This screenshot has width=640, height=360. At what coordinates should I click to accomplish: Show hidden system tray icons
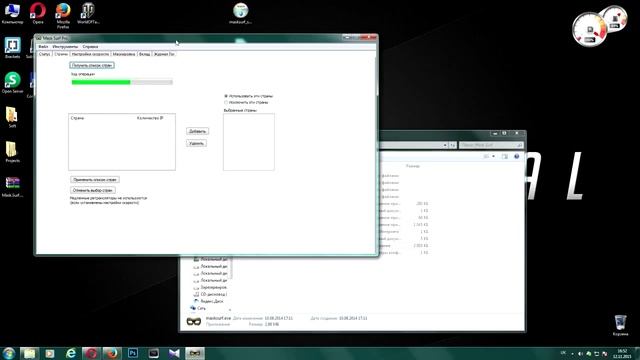pos(572,353)
